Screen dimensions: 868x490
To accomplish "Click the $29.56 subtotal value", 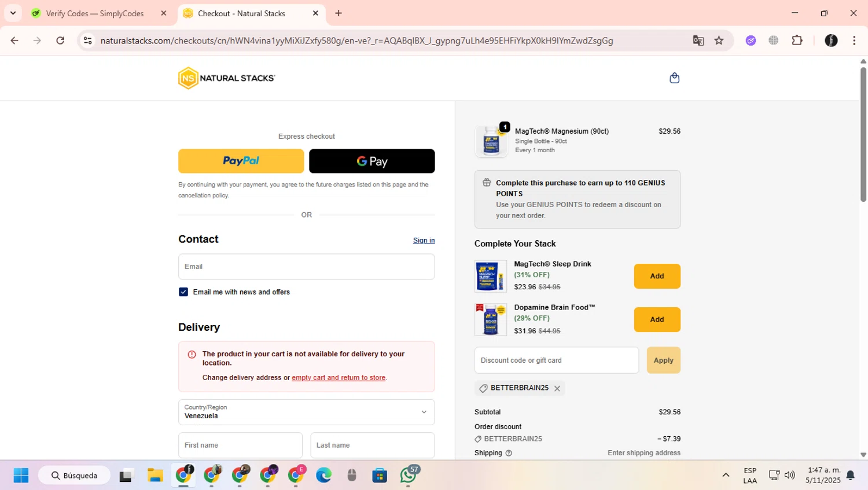I will tap(670, 412).
